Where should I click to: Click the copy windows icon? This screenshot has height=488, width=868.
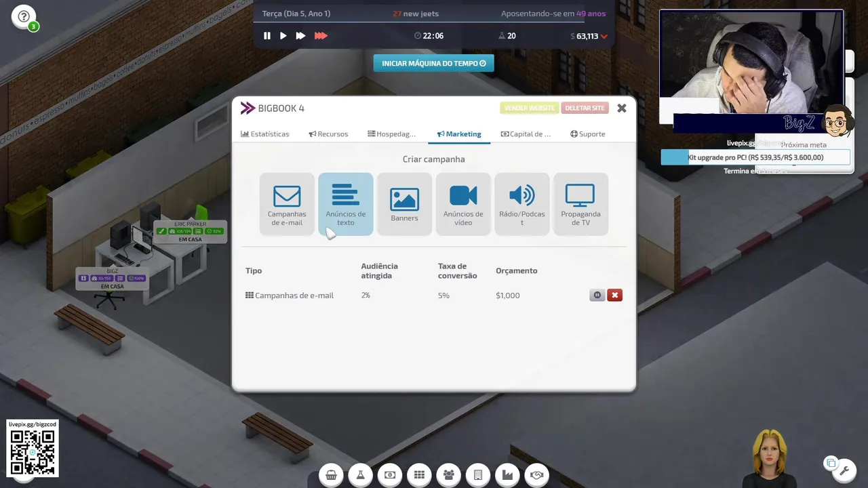831,464
